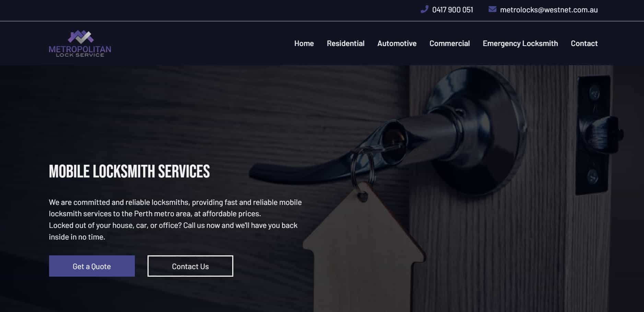
Task: Click the 'Locked out of your house' sentence
Action: (173, 231)
